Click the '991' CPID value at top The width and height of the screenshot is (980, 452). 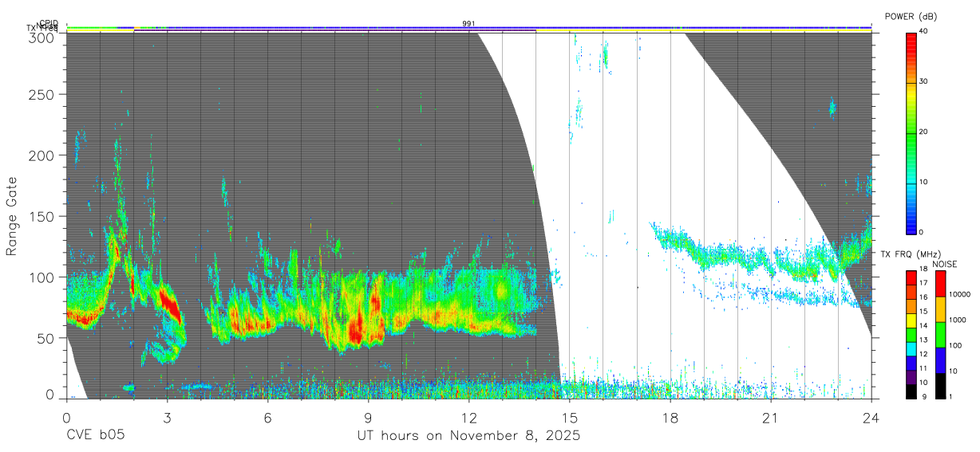pyautogui.click(x=468, y=23)
